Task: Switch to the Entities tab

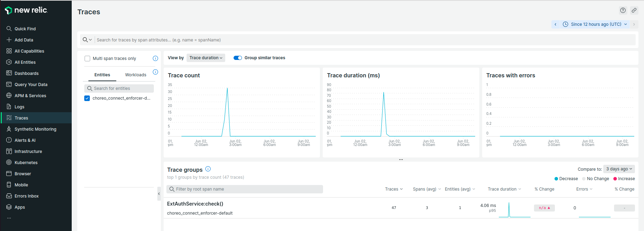Action: [102, 75]
